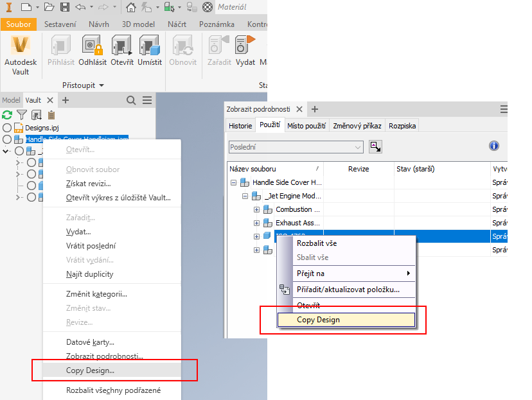Image resolution: width=532 pixels, height=400 pixels.
Task: Select the status circle beside Handle Side Cover
Action: pyautogui.click(x=7, y=139)
